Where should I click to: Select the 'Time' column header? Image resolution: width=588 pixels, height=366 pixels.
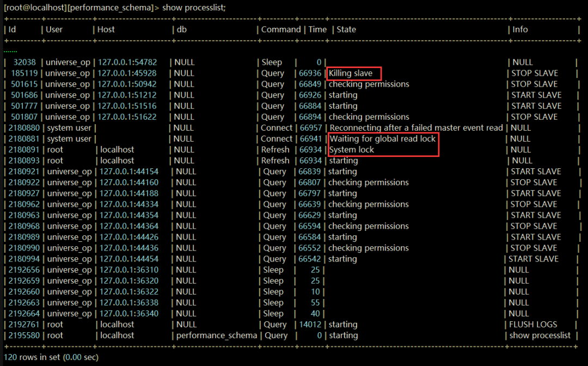tap(317, 29)
